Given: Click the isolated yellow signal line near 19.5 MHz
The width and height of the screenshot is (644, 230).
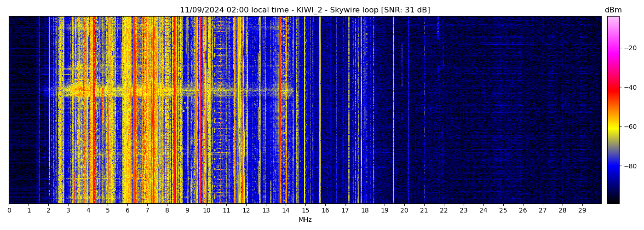Looking at the screenshot, I should pos(393,110).
